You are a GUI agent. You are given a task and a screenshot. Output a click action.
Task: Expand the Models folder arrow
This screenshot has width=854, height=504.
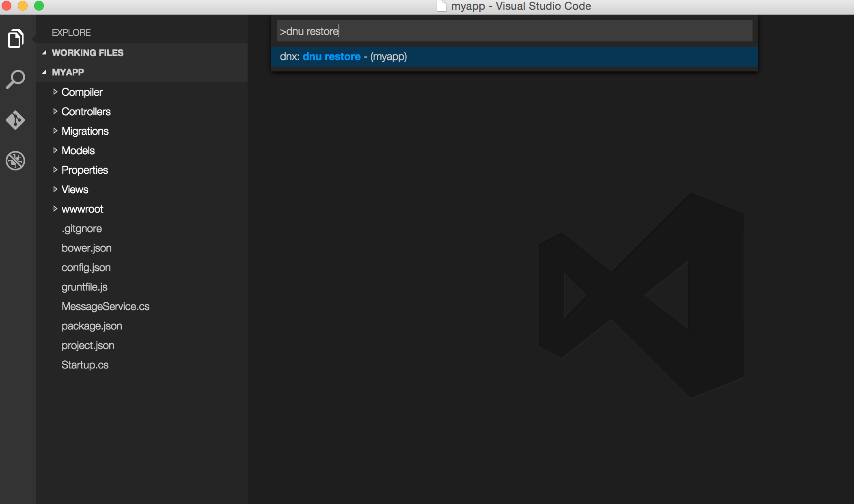coord(55,151)
